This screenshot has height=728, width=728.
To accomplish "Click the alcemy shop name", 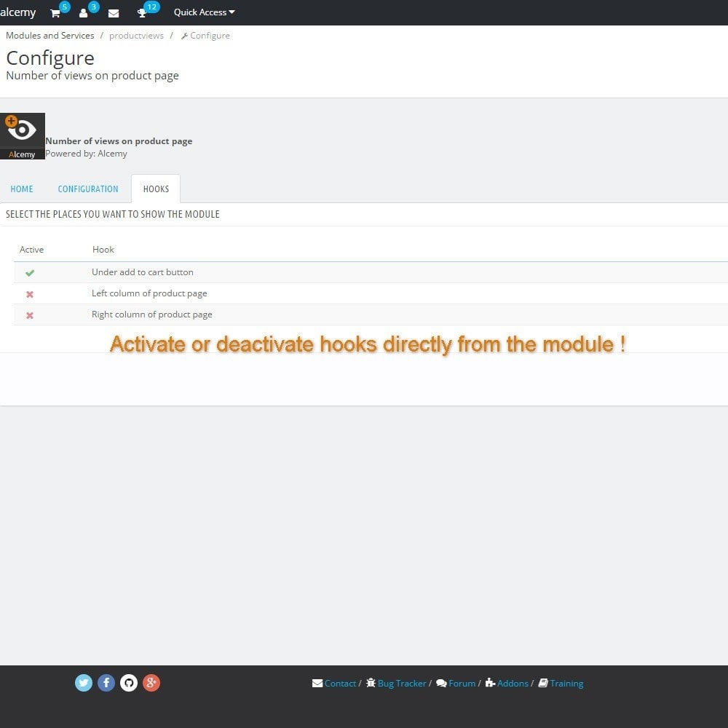I will click(x=17, y=12).
